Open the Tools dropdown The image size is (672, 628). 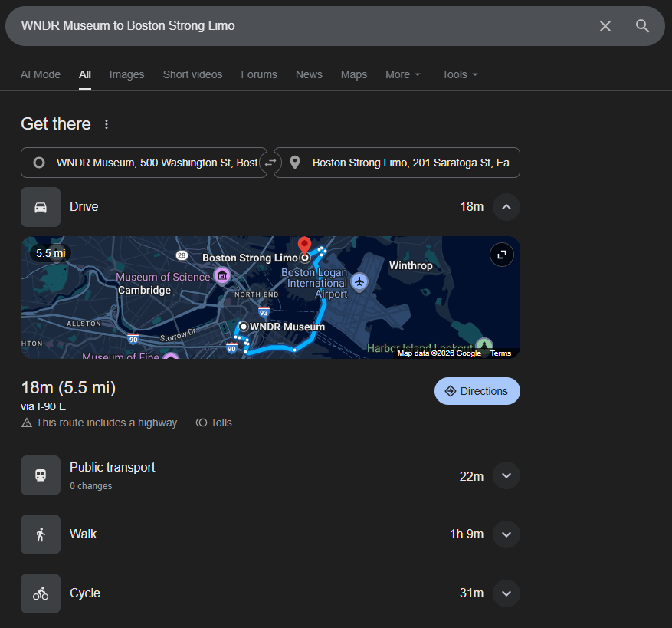pyautogui.click(x=460, y=74)
